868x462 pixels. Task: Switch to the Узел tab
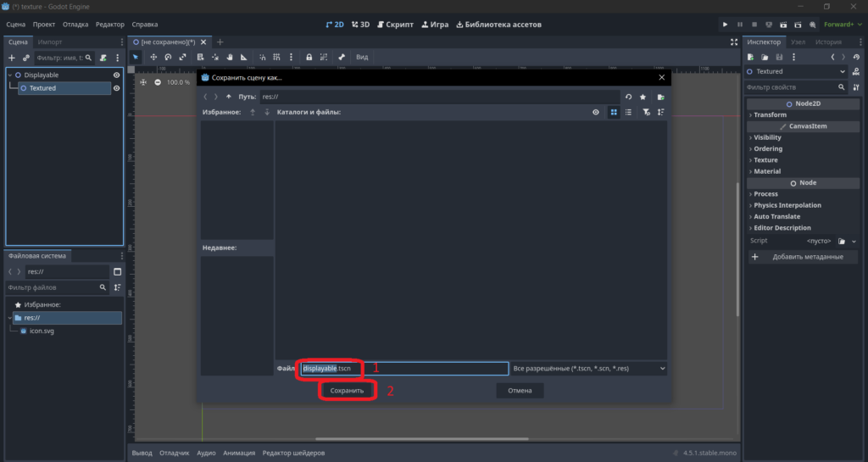pos(798,42)
